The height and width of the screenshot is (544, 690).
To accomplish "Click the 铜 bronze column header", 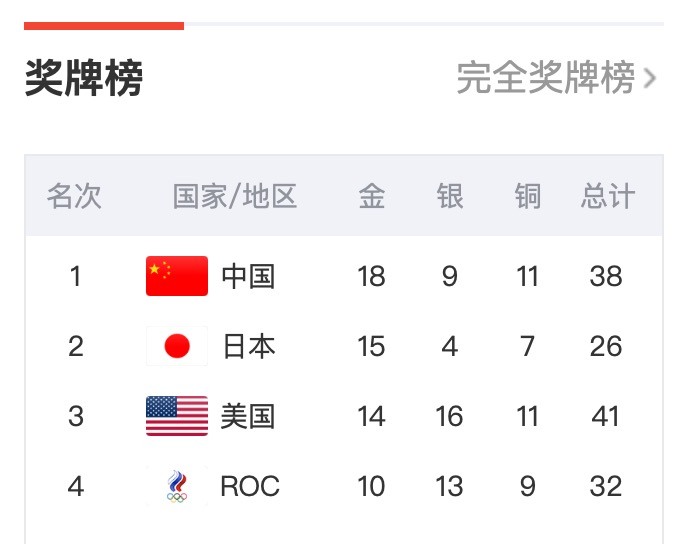I will click(x=528, y=196).
